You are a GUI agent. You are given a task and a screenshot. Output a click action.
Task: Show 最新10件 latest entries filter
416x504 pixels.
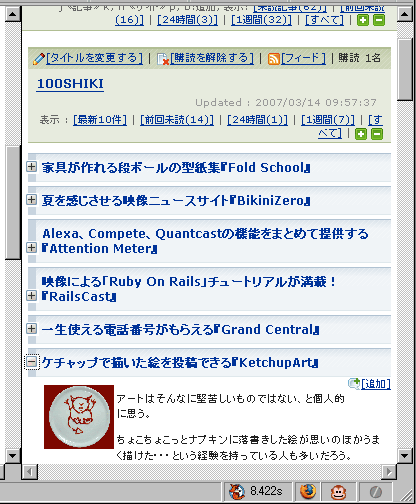pos(100,119)
